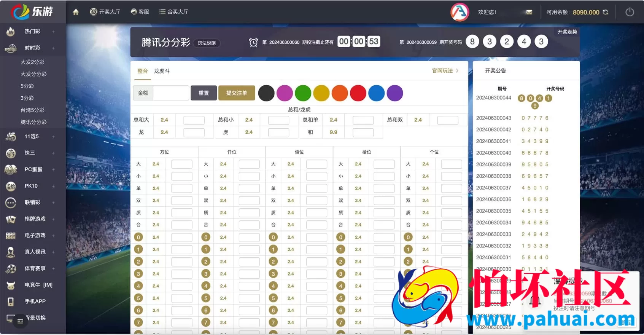
Task: Click the PK10 sidebar icon
Action: (11, 186)
